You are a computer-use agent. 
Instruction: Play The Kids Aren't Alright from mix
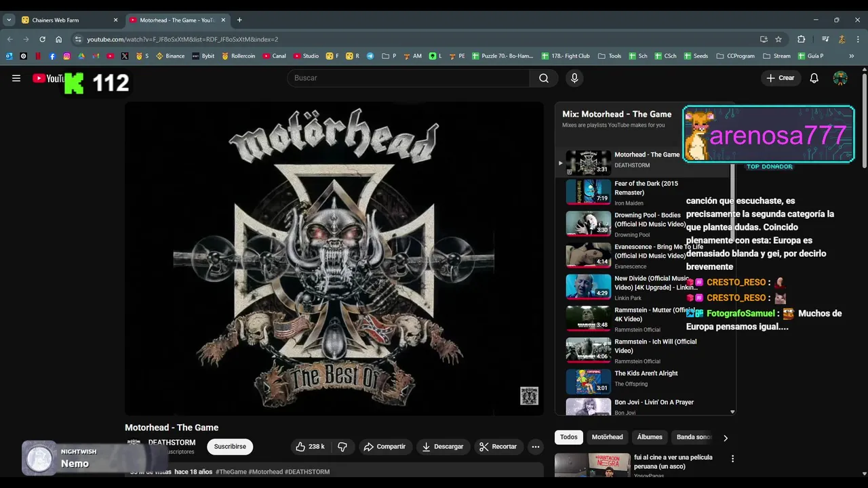644,382
